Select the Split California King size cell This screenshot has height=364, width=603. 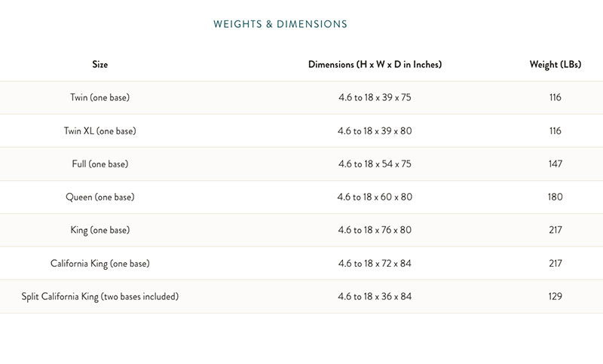coord(100,297)
